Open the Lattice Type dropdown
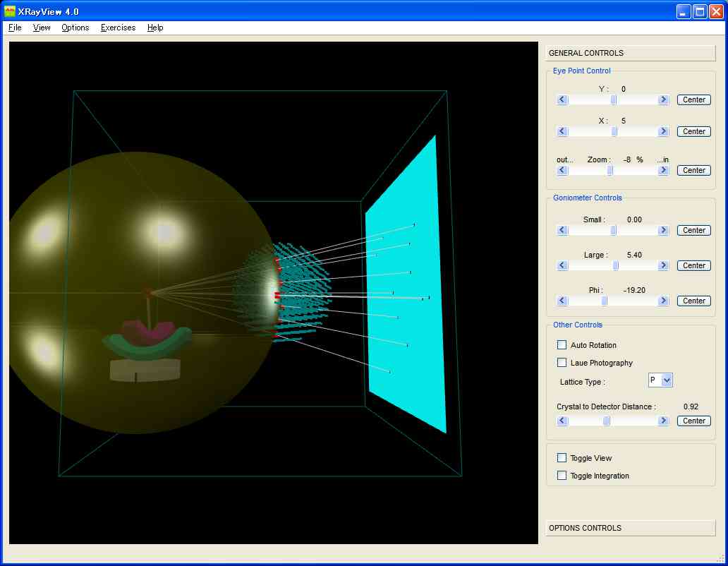 (667, 380)
